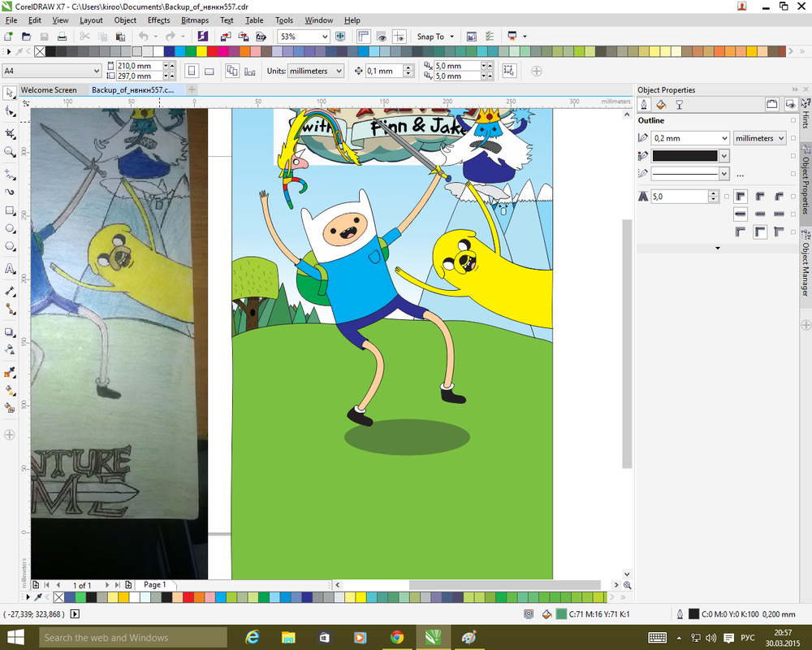Click the Publish to PDF icon
This screenshot has width=812, height=650.
pos(261,37)
